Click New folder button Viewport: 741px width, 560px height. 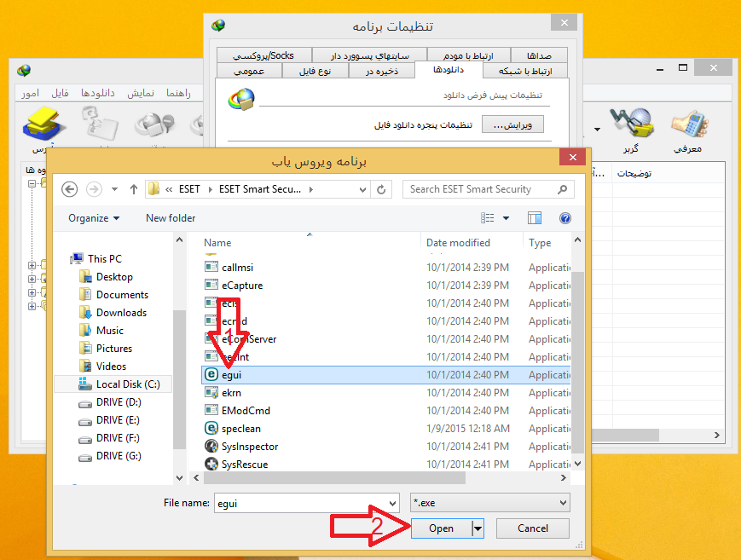click(171, 218)
